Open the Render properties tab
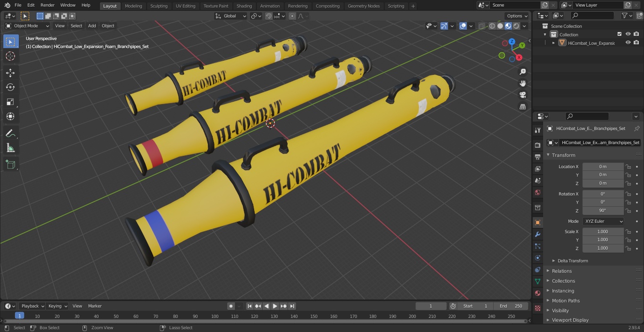Screen dimensions: 644x332 (537, 145)
